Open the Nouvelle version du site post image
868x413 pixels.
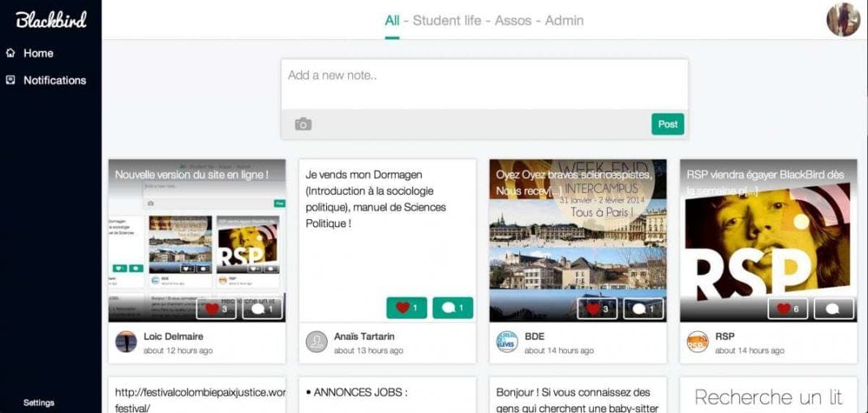click(x=197, y=241)
